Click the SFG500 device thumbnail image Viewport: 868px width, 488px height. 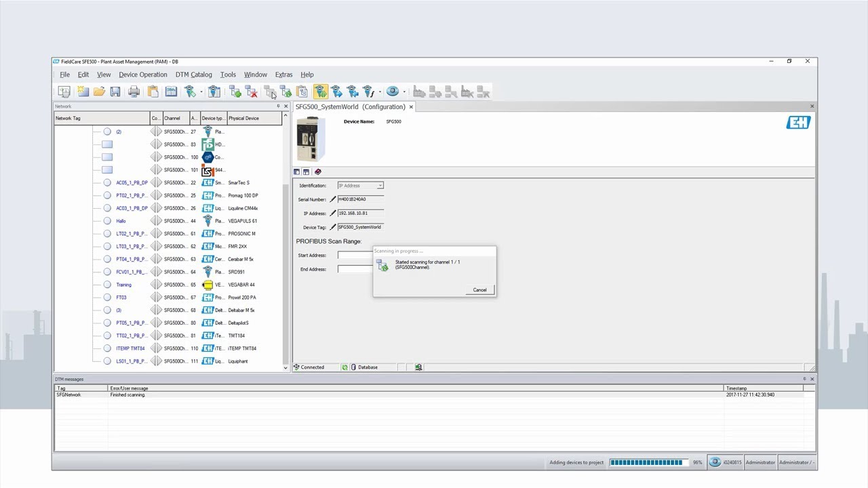[311, 138]
